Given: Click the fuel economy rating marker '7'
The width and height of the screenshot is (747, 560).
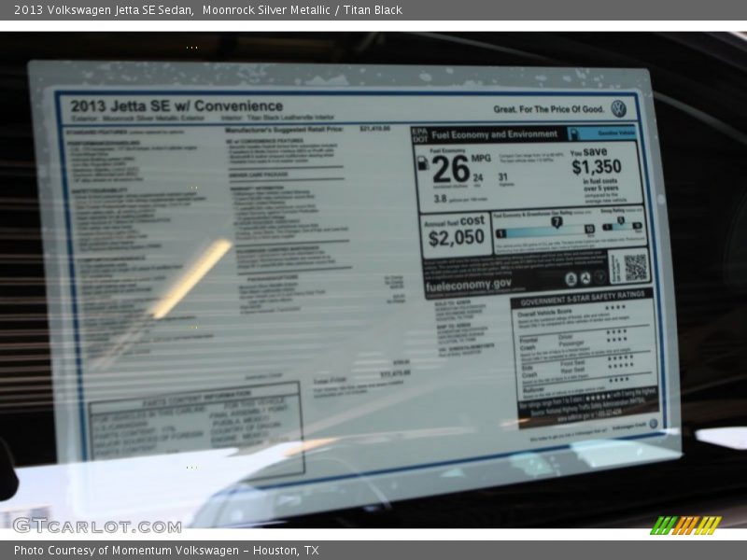Looking at the screenshot, I should tap(557, 222).
